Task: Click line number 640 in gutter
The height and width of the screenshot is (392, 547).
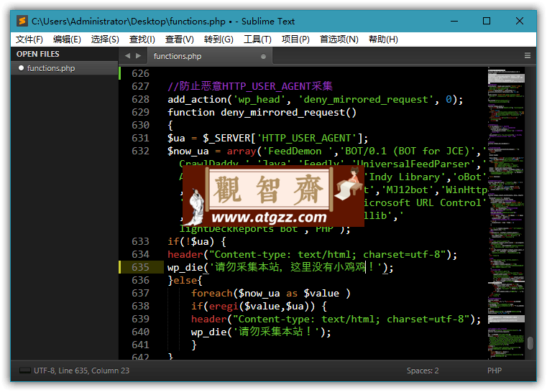Action: point(140,332)
